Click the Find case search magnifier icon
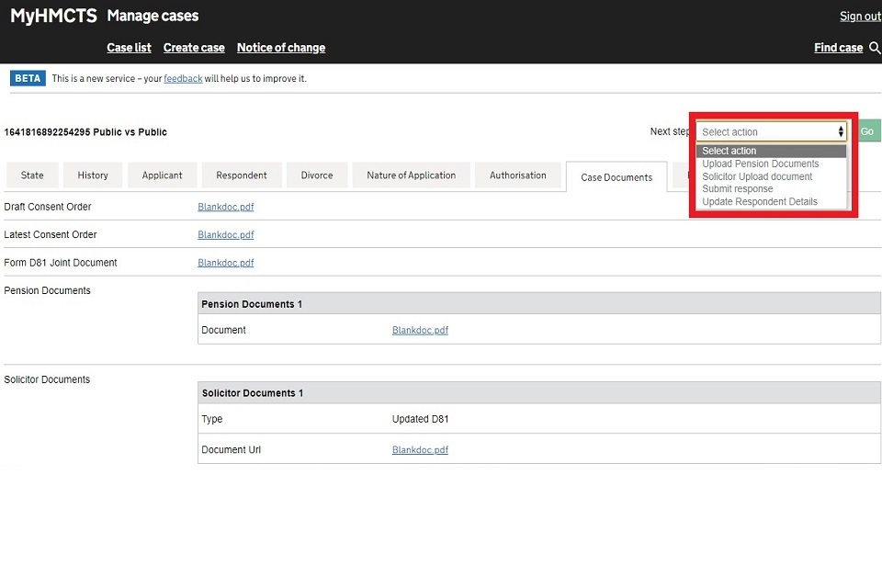 point(874,48)
